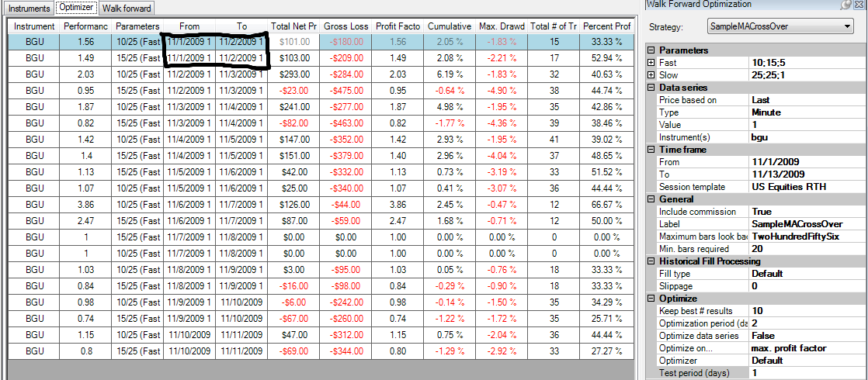Select the Optimizer tab
This screenshot has height=380, width=868.
[x=77, y=8]
